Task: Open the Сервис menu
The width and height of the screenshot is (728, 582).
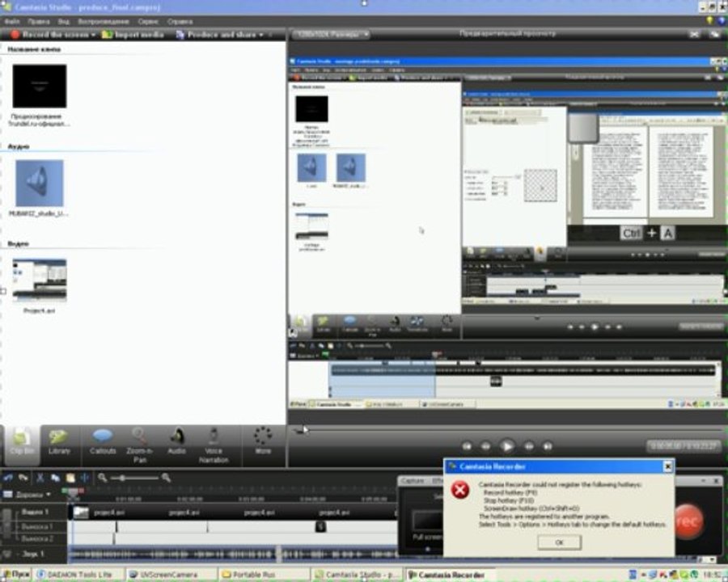Action: (x=148, y=21)
